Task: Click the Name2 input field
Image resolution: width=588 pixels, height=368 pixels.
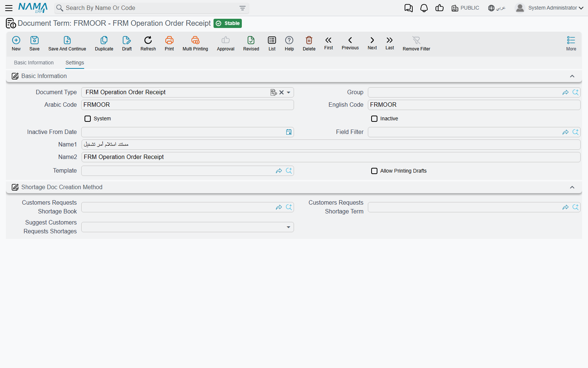Action: coord(331,157)
